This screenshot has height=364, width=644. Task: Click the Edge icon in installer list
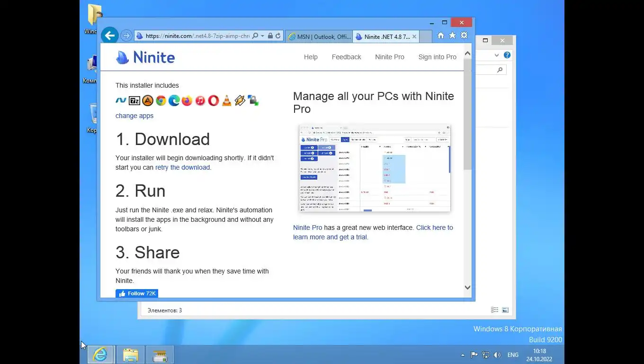pyautogui.click(x=174, y=100)
